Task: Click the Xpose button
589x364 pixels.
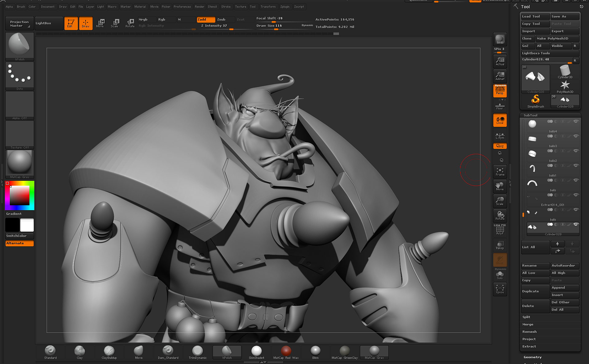Action: [500, 289]
